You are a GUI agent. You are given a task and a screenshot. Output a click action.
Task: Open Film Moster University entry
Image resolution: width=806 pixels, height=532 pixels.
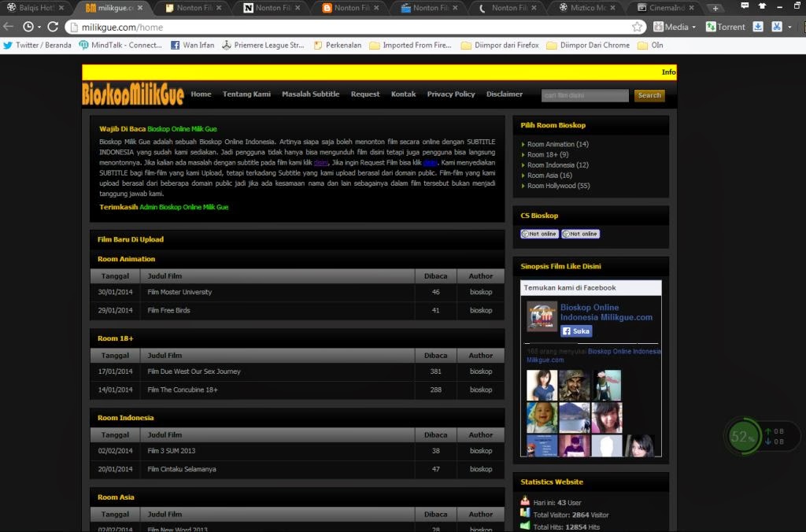[x=179, y=292]
